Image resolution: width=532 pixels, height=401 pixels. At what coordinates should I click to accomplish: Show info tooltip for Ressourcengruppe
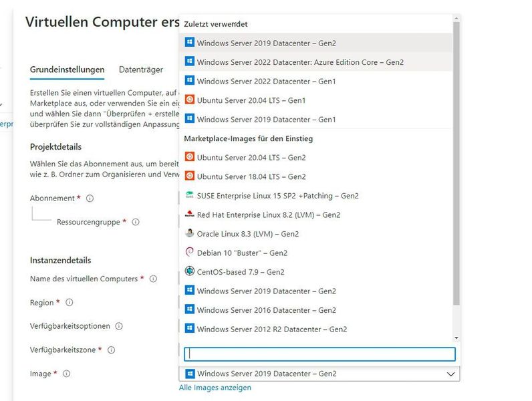136,222
